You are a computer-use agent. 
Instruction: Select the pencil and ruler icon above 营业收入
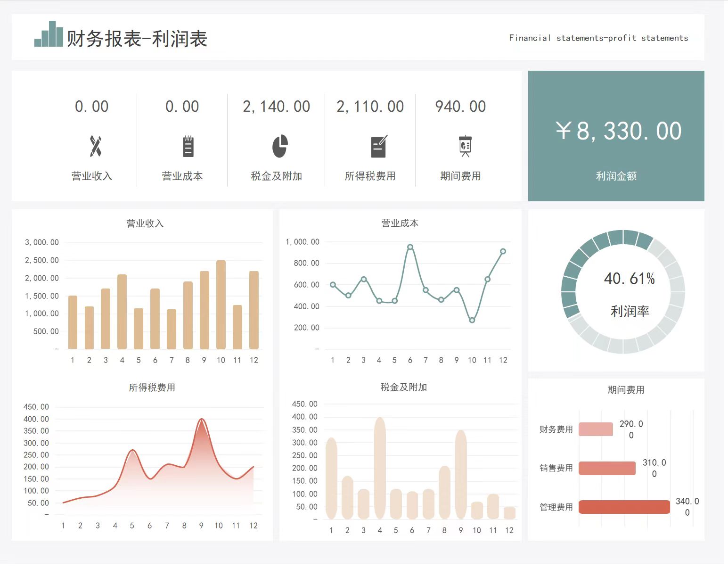(x=96, y=146)
